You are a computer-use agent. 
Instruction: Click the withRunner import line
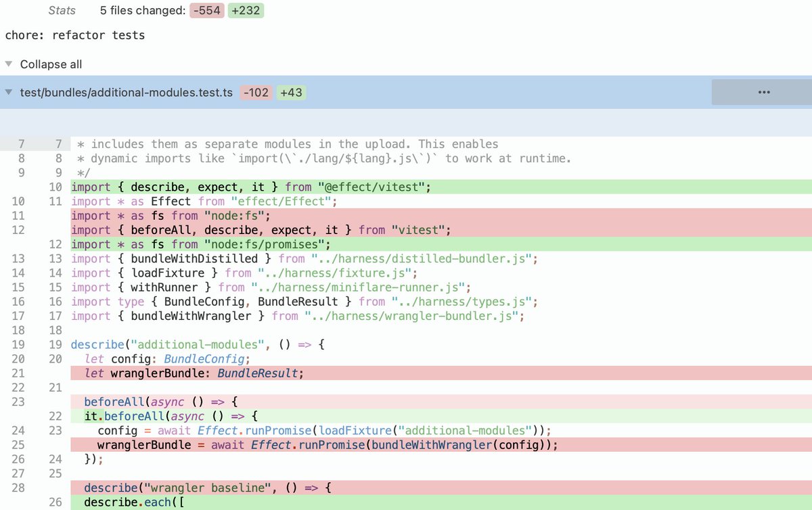[x=441, y=287]
